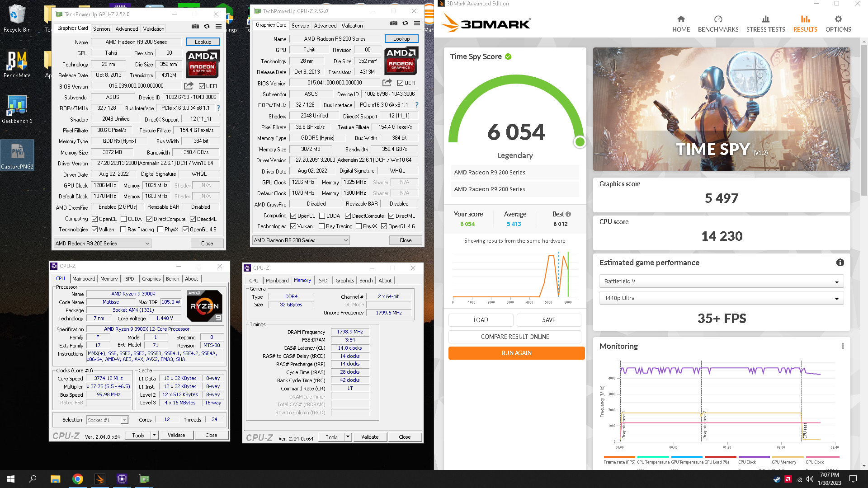Open the 3DMark HOME page
868x488 pixels.
[x=681, y=24]
